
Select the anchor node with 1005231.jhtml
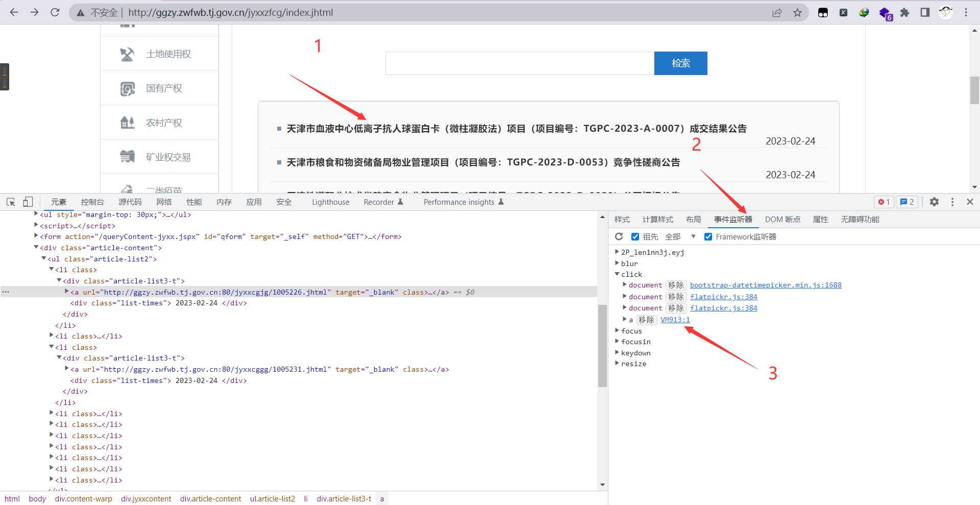tap(259, 369)
